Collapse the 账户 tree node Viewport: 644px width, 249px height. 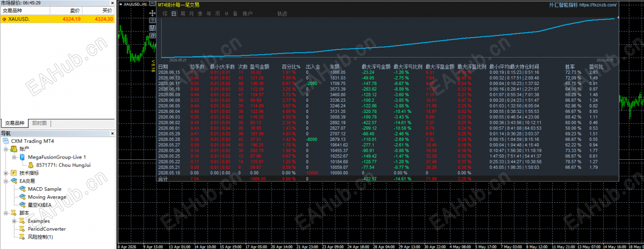tap(6, 149)
